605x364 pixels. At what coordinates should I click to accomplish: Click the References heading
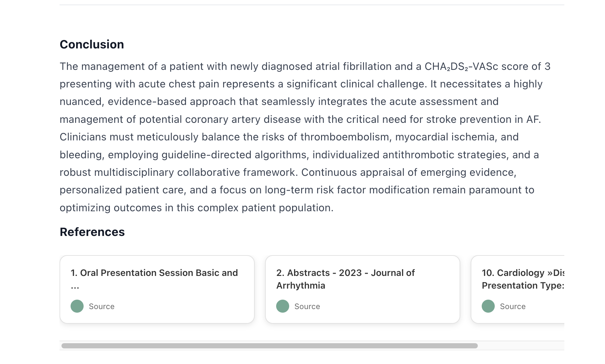92,232
